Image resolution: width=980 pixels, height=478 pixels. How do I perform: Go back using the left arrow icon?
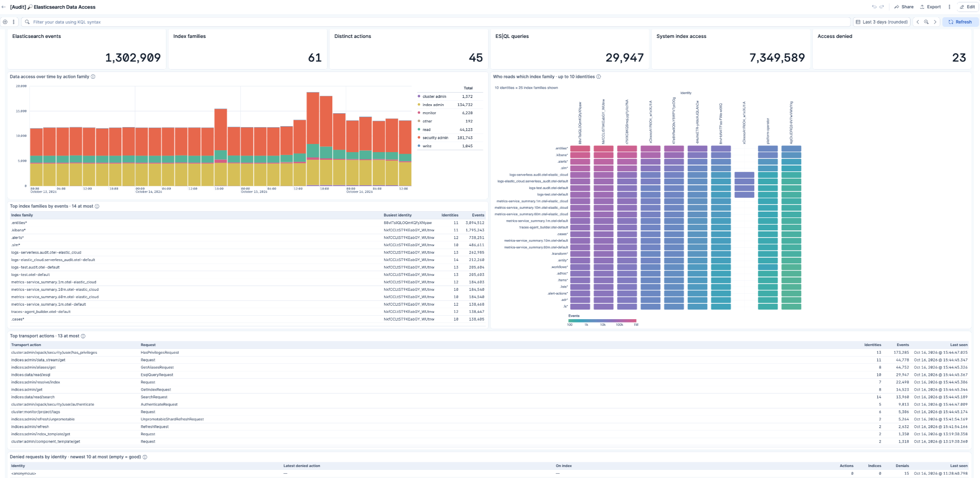[x=4, y=7]
